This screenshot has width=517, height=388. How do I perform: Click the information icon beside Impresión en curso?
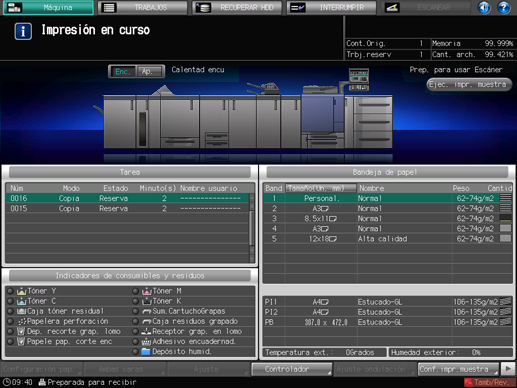pyautogui.click(x=23, y=31)
